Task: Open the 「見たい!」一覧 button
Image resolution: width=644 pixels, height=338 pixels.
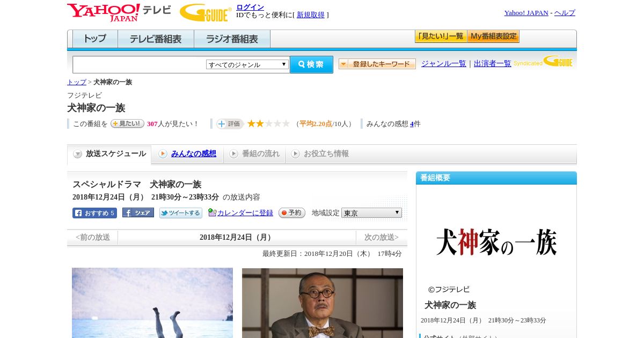Action: click(x=441, y=36)
